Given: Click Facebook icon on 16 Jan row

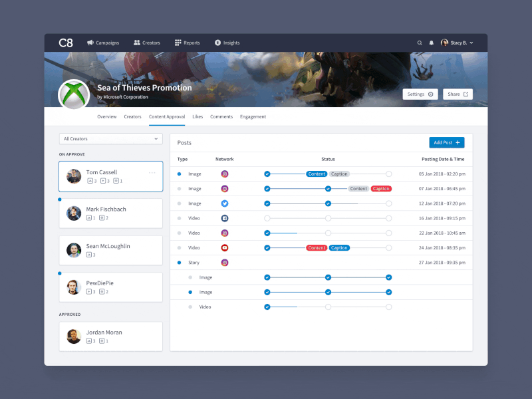Looking at the screenshot, I should pos(225,218).
